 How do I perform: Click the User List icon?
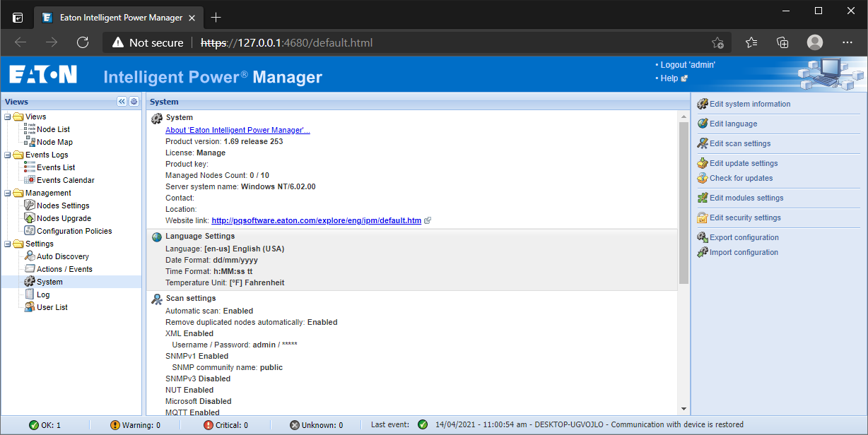pyautogui.click(x=30, y=307)
